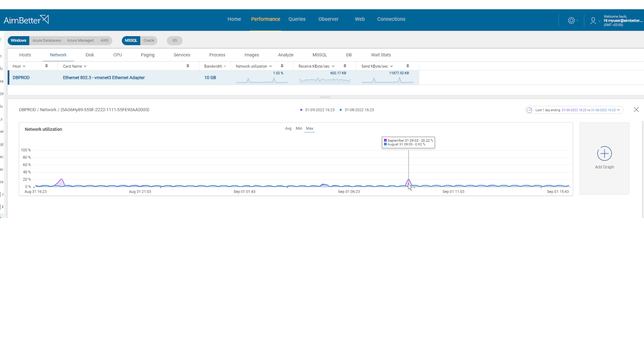The image size is (644, 342).
Task: Show Min values in the graph
Action: tap(299, 129)
